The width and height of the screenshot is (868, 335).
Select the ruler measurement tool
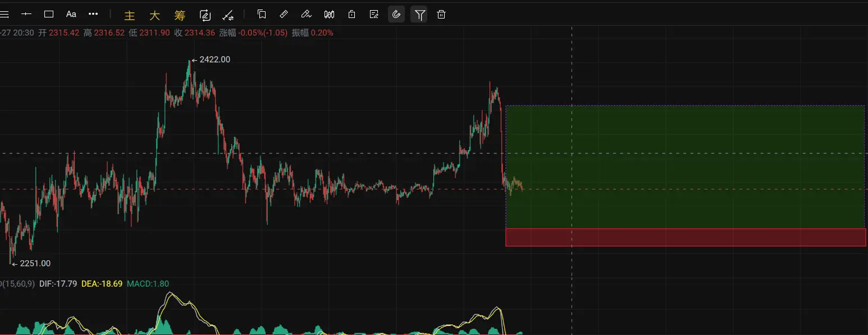click(284, 14)
